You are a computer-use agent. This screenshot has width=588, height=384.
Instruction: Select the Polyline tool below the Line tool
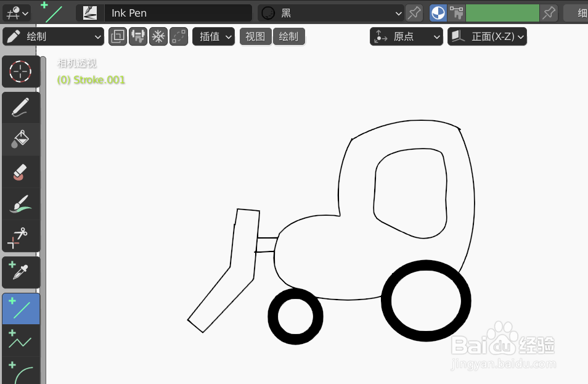pyautogui.click(x=21, y=340)
